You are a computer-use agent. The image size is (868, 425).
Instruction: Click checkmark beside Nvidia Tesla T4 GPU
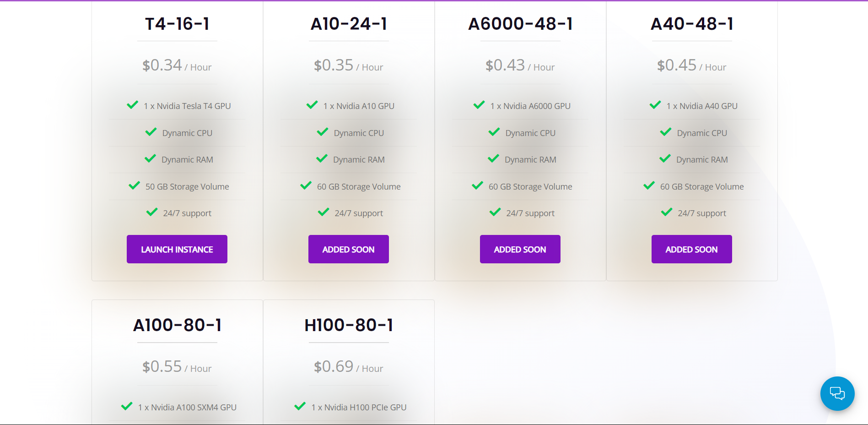(x=132, y=105)
